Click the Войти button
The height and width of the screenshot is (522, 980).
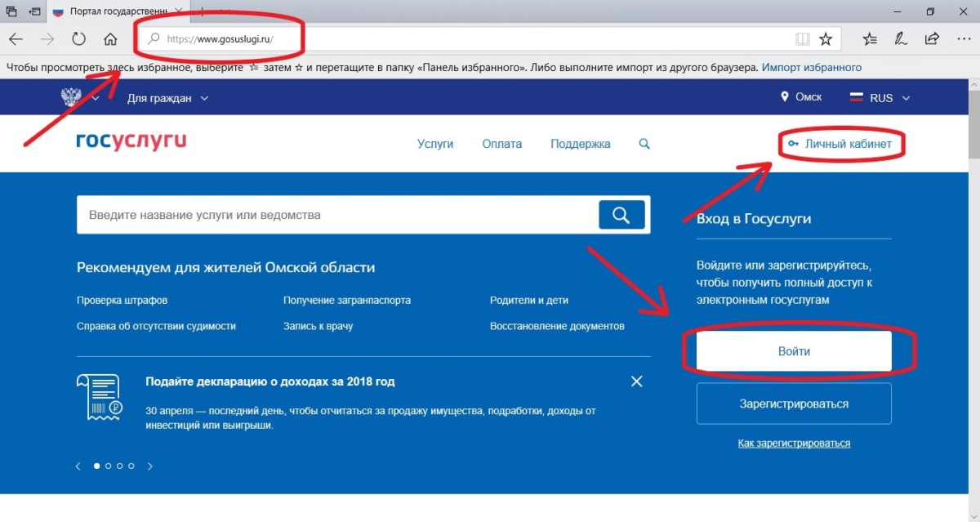point(794,351)
